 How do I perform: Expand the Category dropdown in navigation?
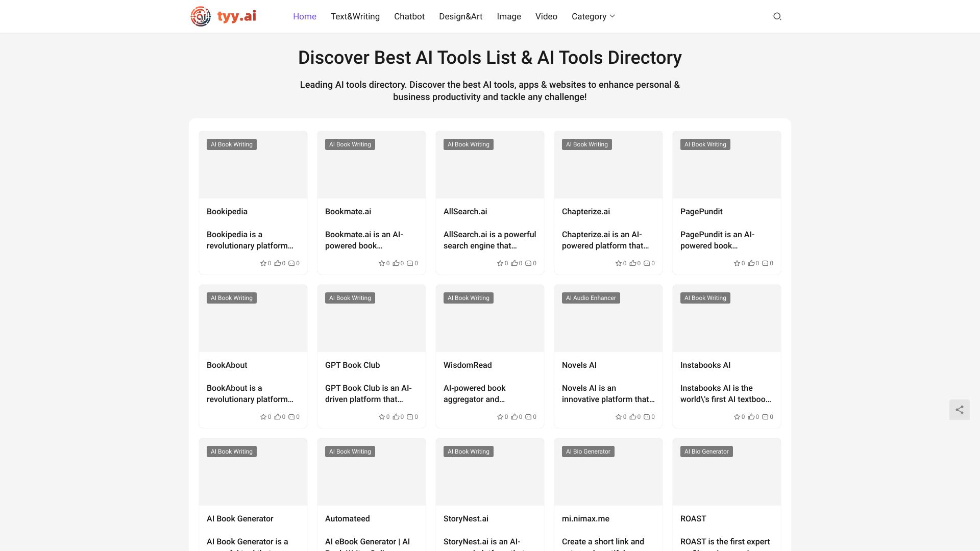(x=593, y=16)
